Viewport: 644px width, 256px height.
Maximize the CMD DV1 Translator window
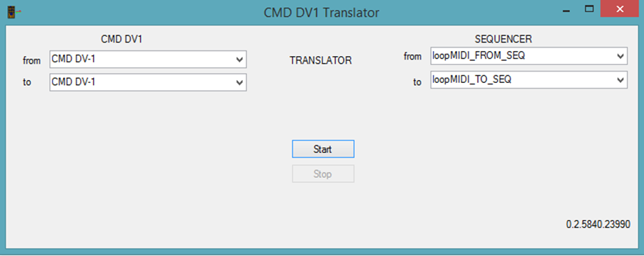589,9
